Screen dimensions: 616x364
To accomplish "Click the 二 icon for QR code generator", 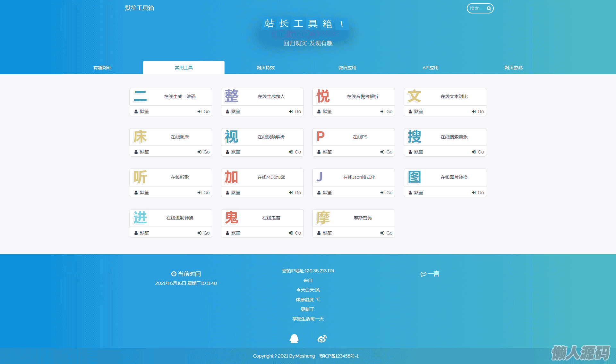I will click(140, 96).
